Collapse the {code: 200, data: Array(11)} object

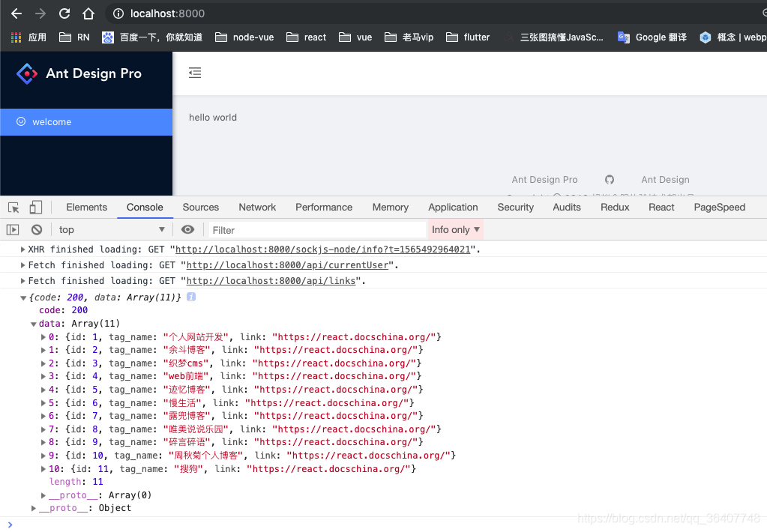(22, 297)
